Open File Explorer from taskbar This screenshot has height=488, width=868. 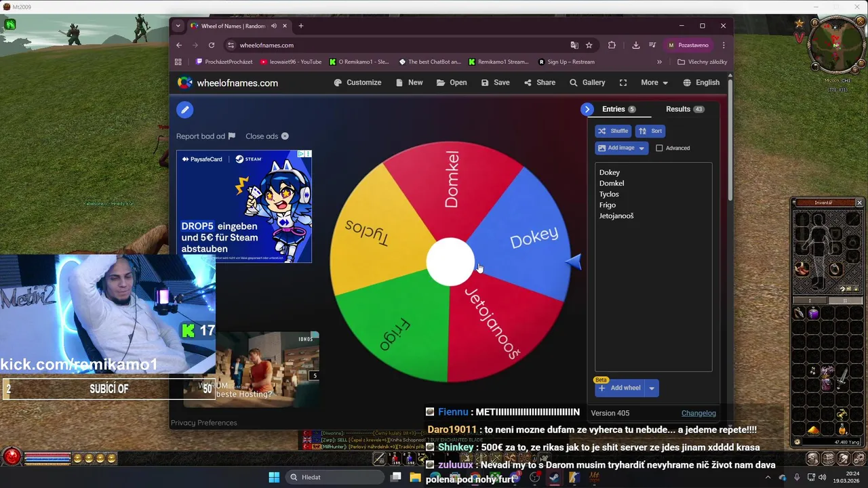[x=415, y=477]
